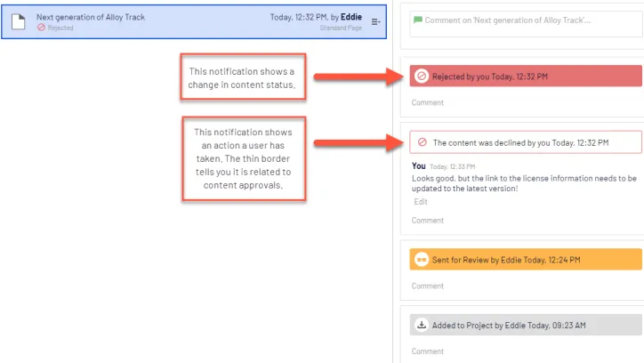This screenshot has width=644, height=363.
Task: Click the green comment flag icon
Action: (418, 20)
